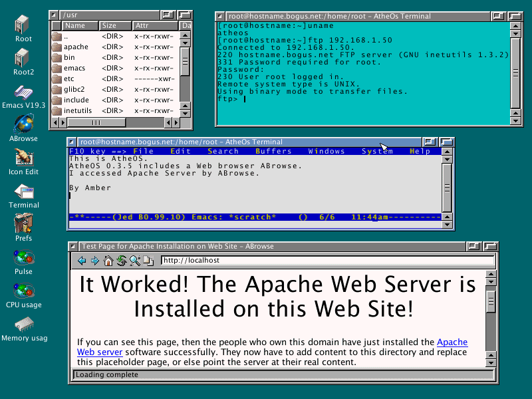Go to home page in ABrowse
Image resolution: width=532 pixels, height=399 pixels.
(x=108, y=261)
